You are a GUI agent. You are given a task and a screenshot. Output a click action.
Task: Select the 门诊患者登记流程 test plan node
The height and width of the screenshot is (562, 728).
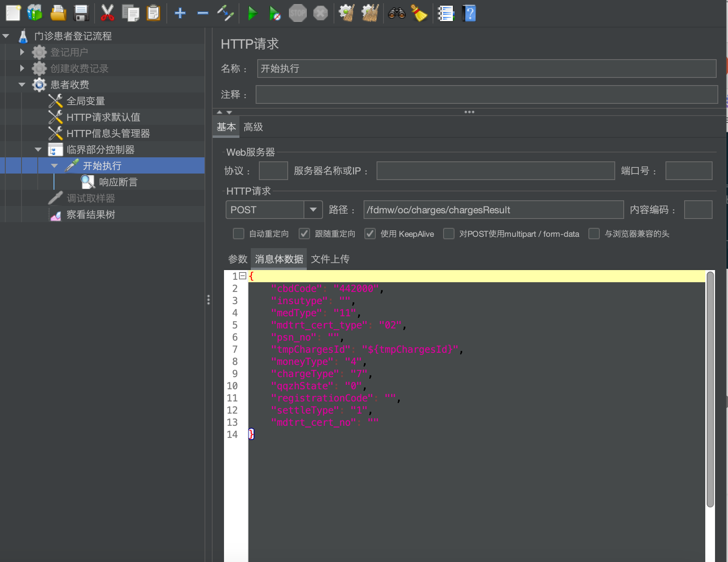[x=73, y=36]
